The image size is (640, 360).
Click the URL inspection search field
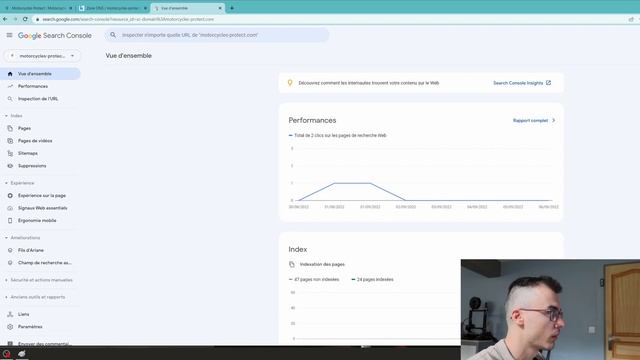pyautogui.click(x=217, y=35)
